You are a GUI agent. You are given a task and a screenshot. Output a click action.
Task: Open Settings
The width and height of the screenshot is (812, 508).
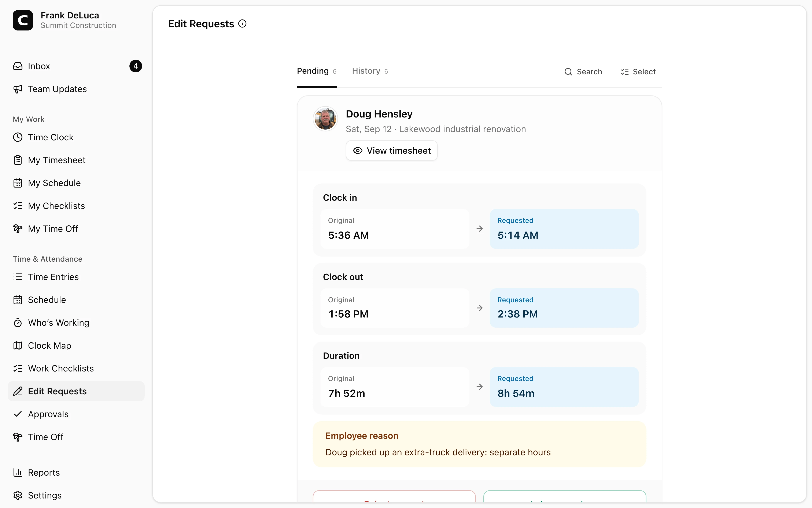point(76,496)
